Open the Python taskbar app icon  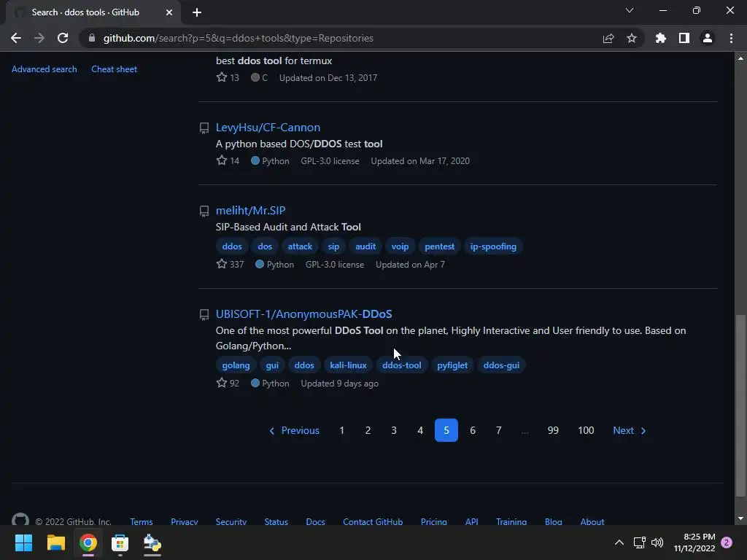[152, 542]
